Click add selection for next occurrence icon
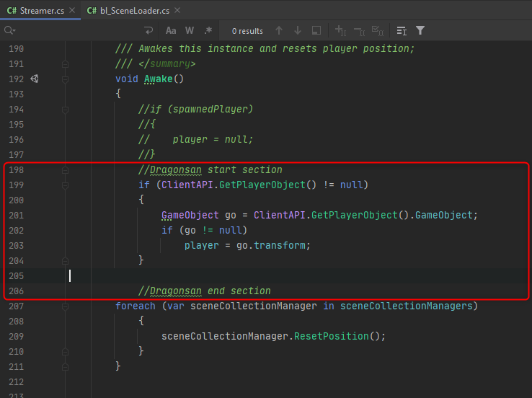The width and height of the screenshot is (532, 398). 340,31
